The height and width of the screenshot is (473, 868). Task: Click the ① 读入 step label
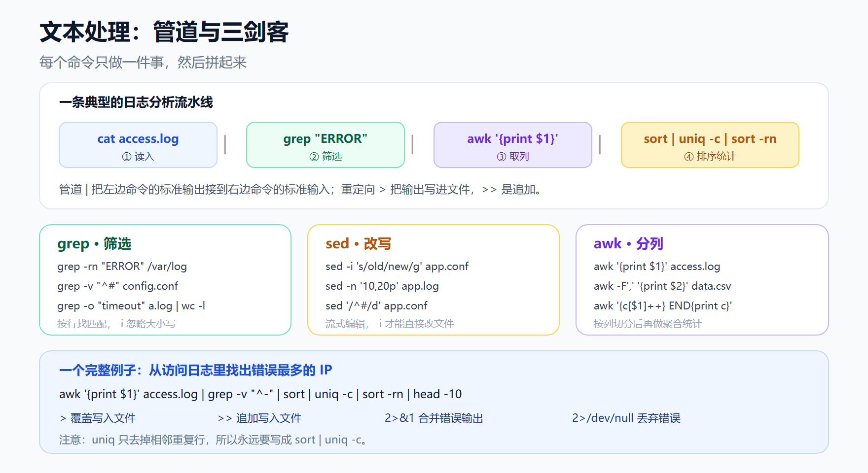(x=138, y=157)
